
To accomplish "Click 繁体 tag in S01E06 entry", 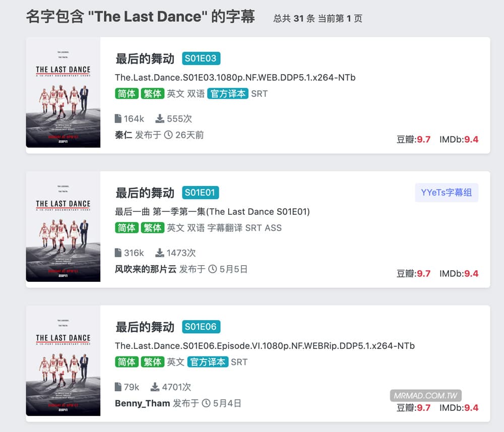I will tap(152, 362).
